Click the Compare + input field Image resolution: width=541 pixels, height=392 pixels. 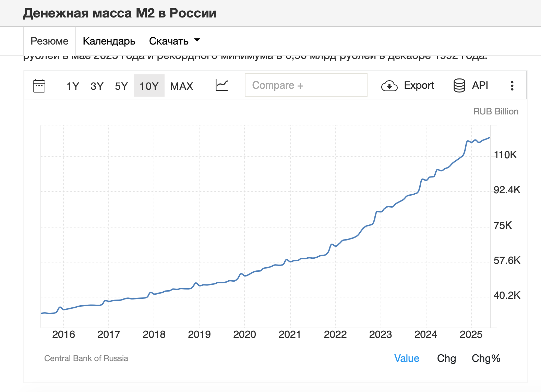tap(306, 85)
